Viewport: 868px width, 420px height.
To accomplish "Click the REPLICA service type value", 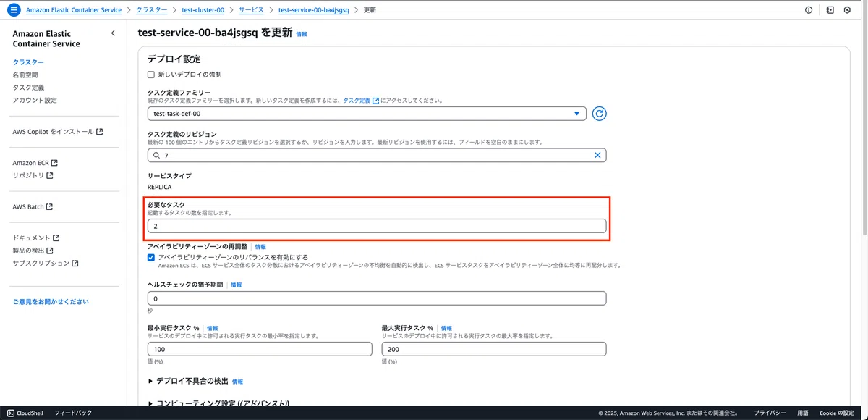I will pos(160,187).
